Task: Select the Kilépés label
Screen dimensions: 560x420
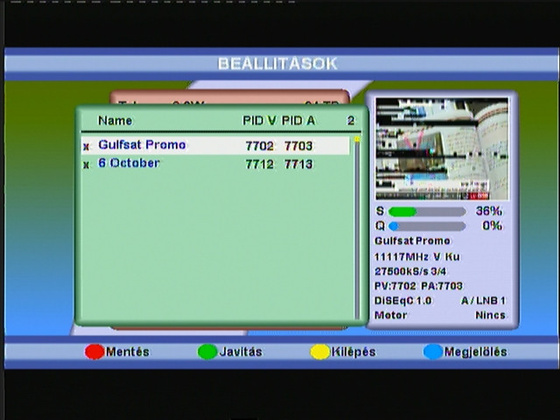Action: tap(353, 352)
